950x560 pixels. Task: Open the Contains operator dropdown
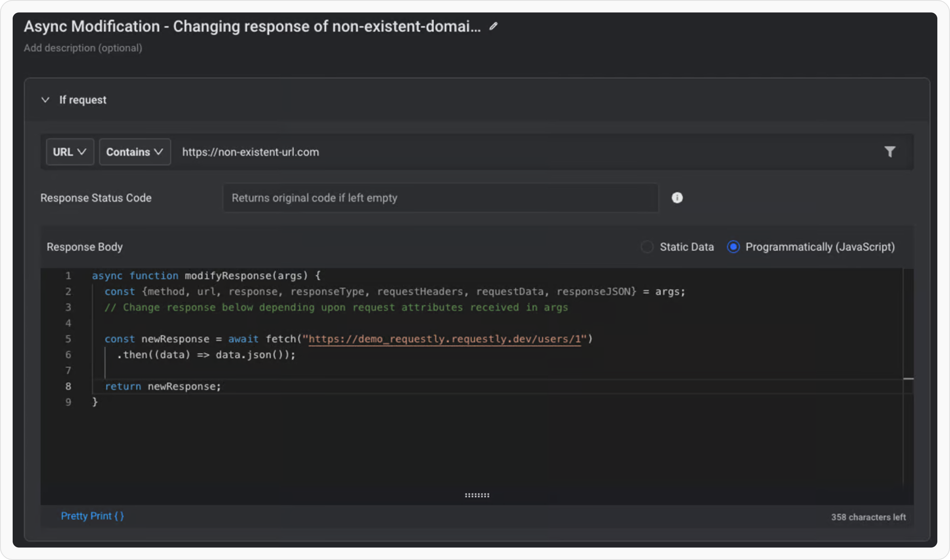(135, 152)
